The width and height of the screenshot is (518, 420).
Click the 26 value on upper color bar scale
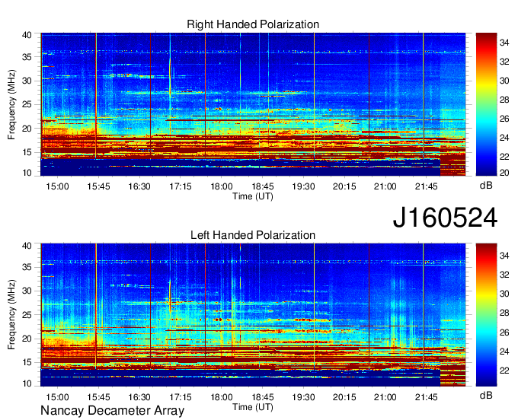[x=504, y=119]
